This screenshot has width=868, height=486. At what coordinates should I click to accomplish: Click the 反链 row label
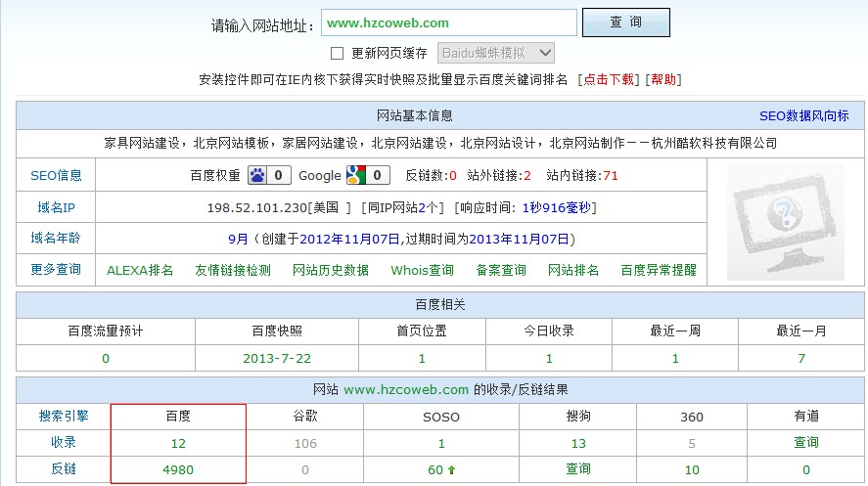[64, 468]
